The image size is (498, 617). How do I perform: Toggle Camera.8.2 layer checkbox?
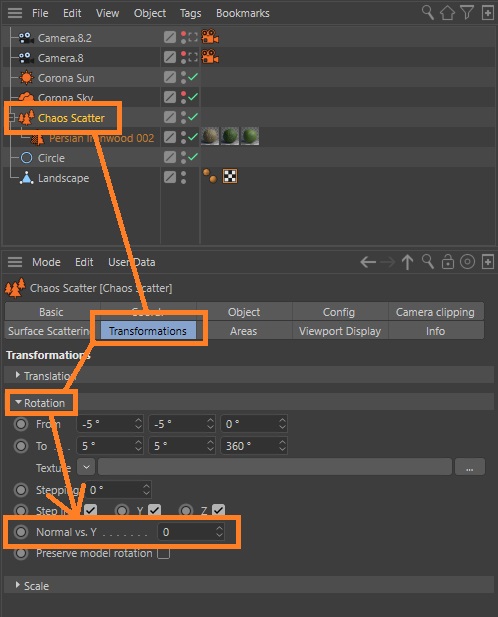(170, 37)
